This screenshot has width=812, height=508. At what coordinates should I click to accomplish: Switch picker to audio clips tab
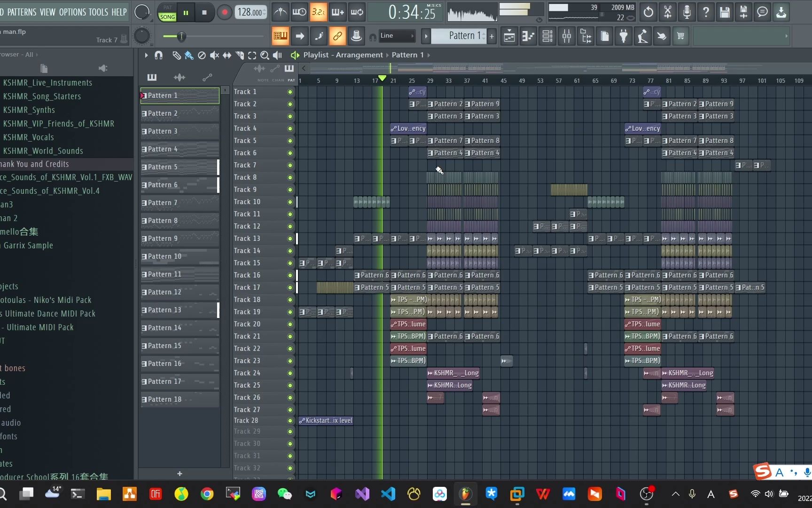(180, 77)
